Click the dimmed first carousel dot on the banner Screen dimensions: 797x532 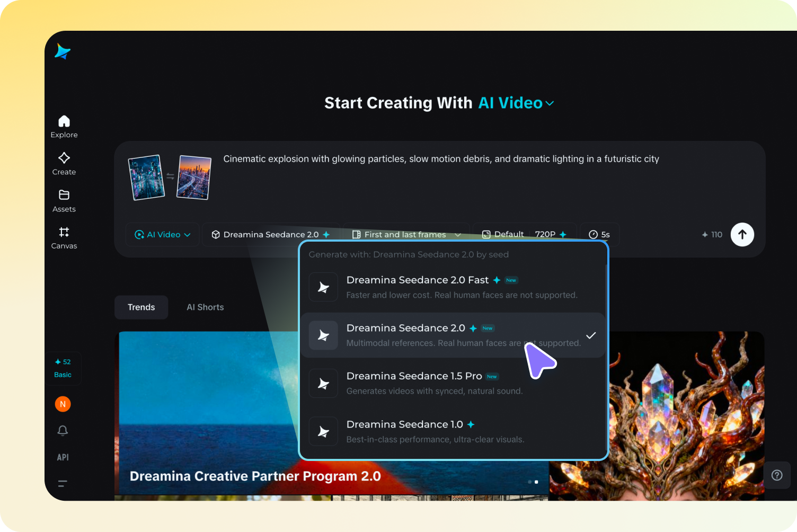coord(530,482)
